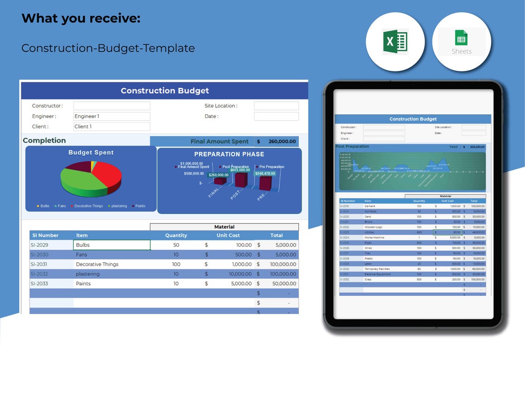Click the Final Amount Spent value 260,000.00
525x420 pixels.
click(282, 141)
